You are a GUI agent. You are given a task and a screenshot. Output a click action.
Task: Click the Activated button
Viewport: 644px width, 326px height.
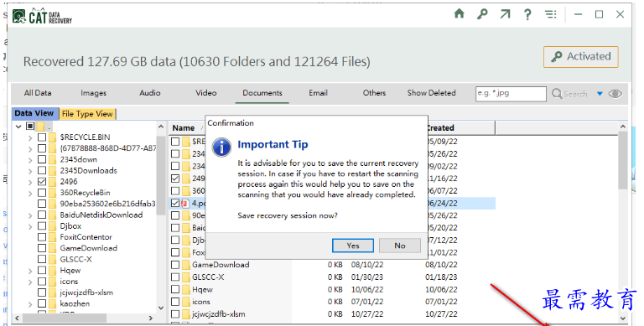[581, 57]
